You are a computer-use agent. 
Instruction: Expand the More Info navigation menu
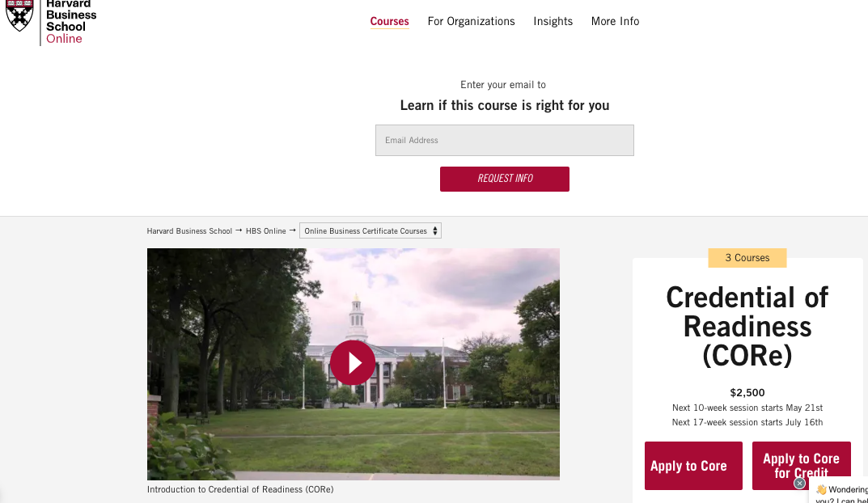(x=615, y=21)
